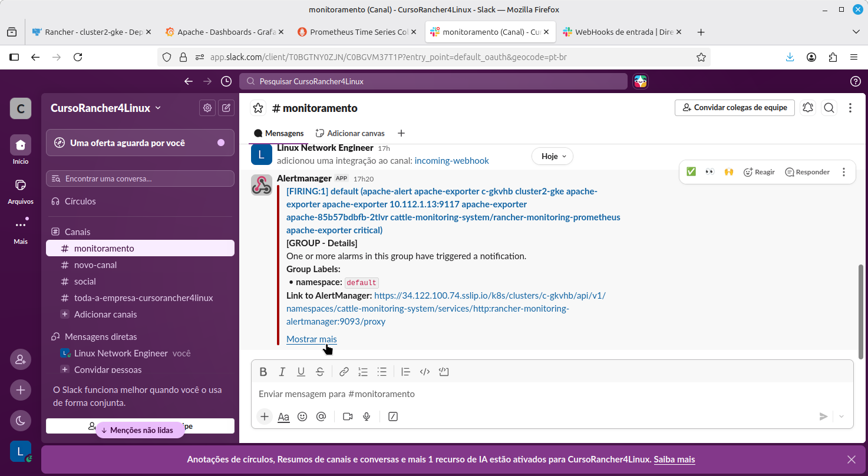The image size is (868, 476).
Task: Star the monitoramento channel
Action: (x=258, y=108)
